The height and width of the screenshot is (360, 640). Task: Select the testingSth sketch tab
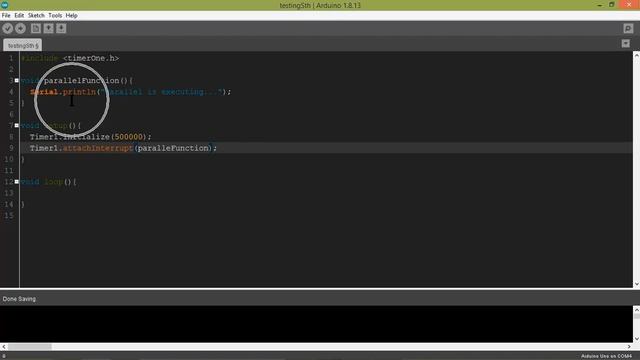[x=22, y=45]
